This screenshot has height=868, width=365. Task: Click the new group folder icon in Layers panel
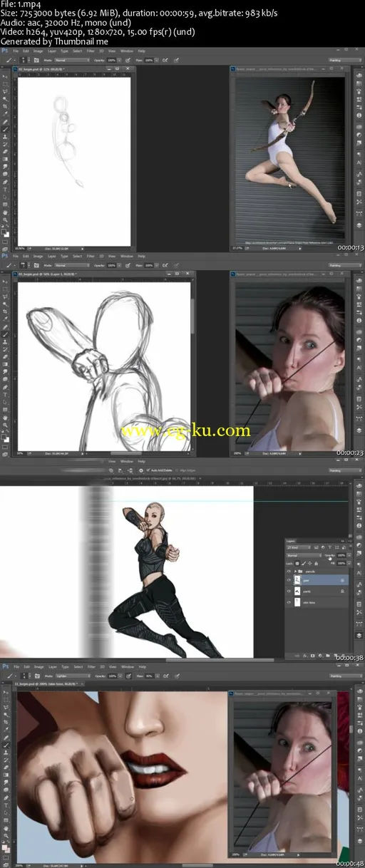tap(328, 656)
